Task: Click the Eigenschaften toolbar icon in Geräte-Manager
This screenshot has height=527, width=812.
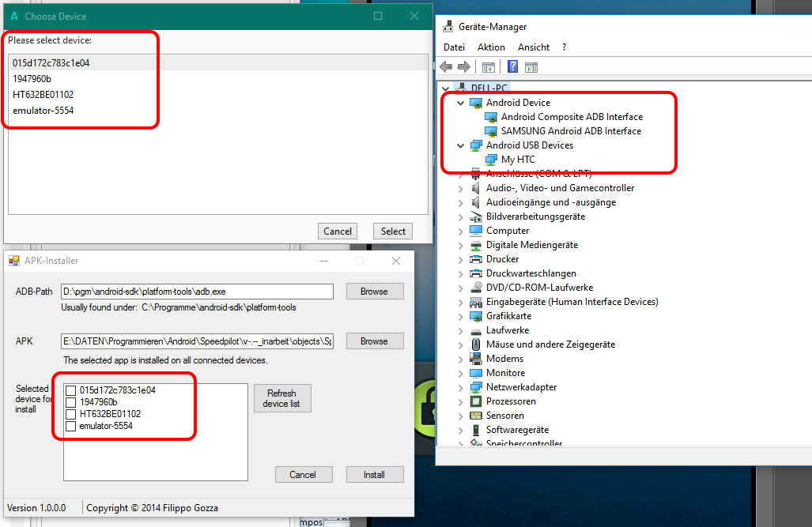Action: click(489, 66)
